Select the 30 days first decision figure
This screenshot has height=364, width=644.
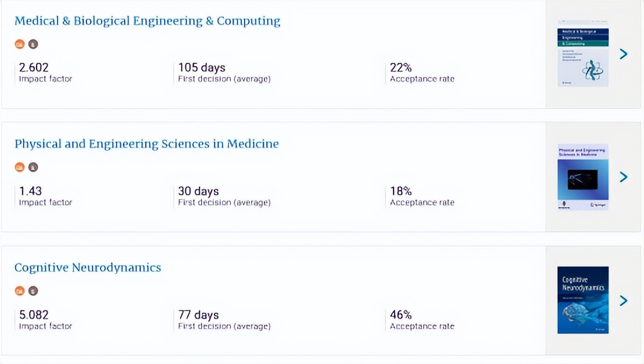tap(198, 191)
